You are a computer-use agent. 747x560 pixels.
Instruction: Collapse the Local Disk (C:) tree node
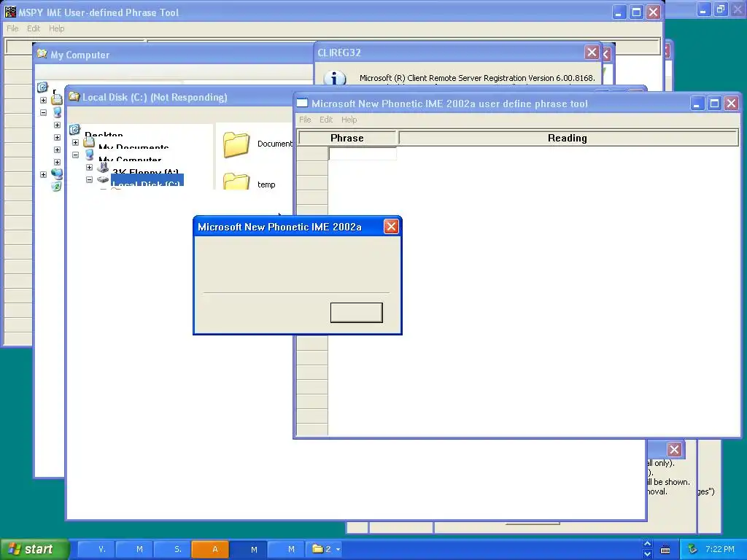(x=89, y=179)
